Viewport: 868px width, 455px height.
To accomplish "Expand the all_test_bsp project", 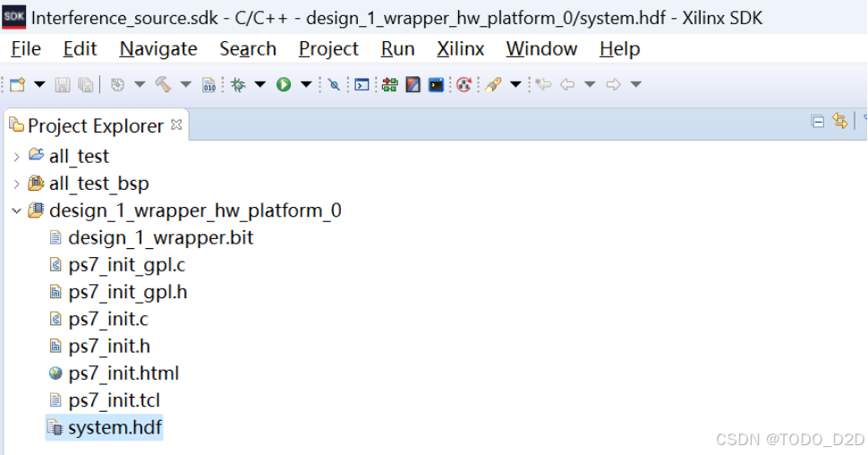I will pos(17,184).
